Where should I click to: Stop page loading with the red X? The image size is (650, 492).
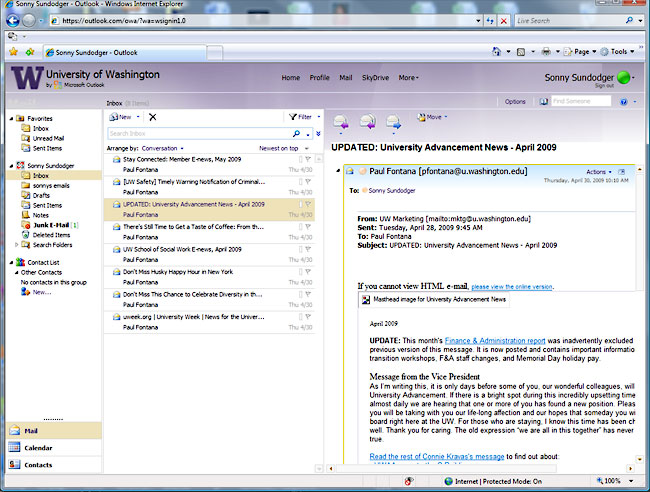click(x=504, y=21)
